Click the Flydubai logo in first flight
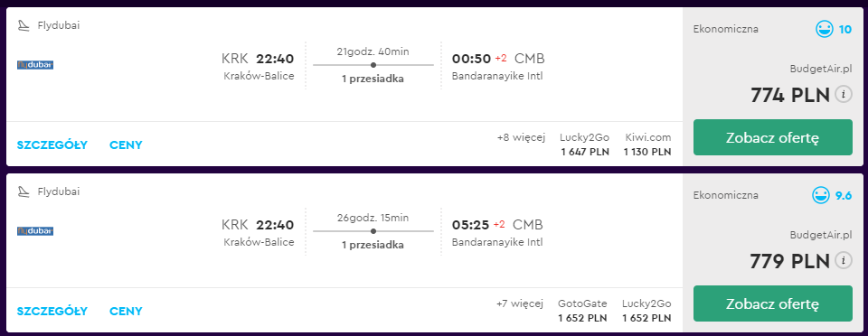 click(35, 65)
